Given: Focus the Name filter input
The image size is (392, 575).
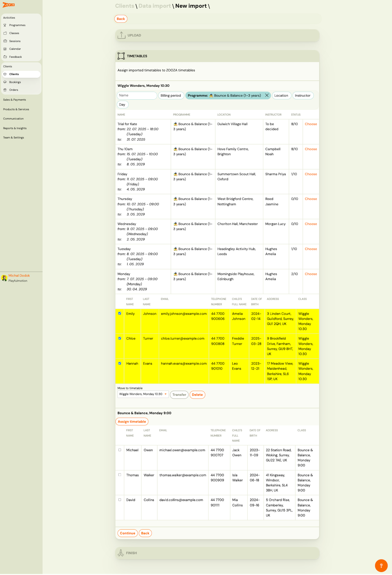Looking at the screenshot, I should (x=137, y=96).
